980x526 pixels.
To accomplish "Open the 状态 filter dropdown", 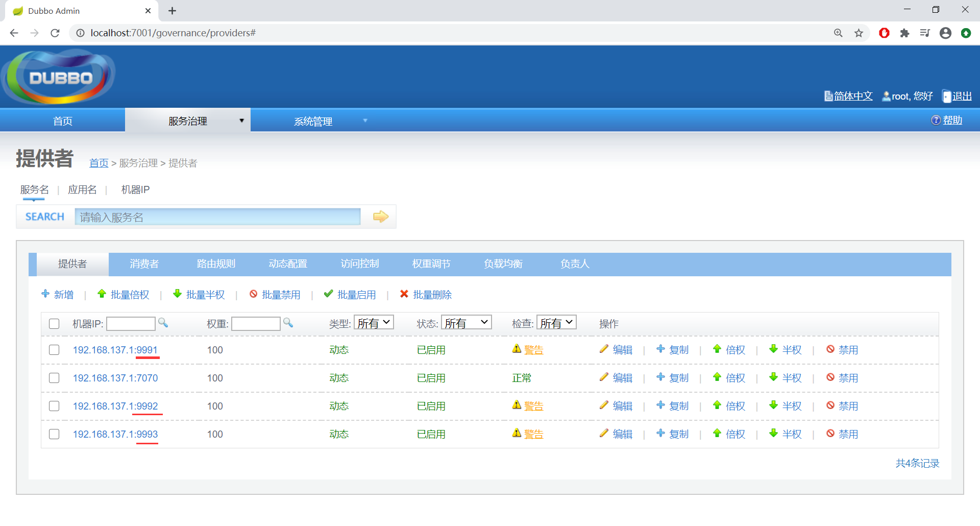I will pos(466,322).
